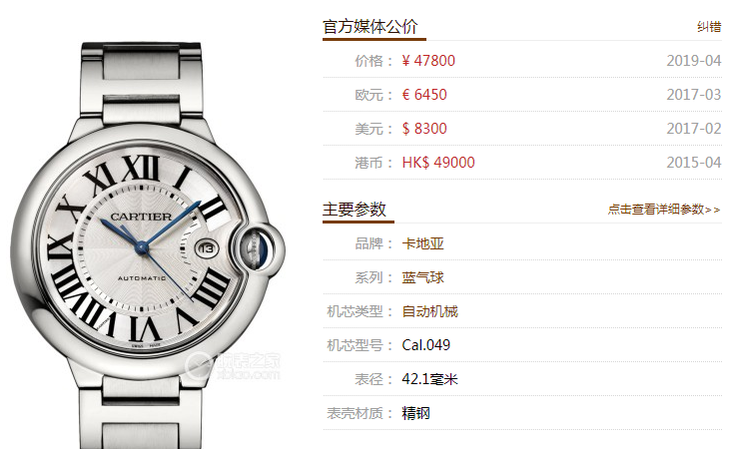Click the date window on watch dial
The width and height of the screenshot is (730, 449).
206,248
